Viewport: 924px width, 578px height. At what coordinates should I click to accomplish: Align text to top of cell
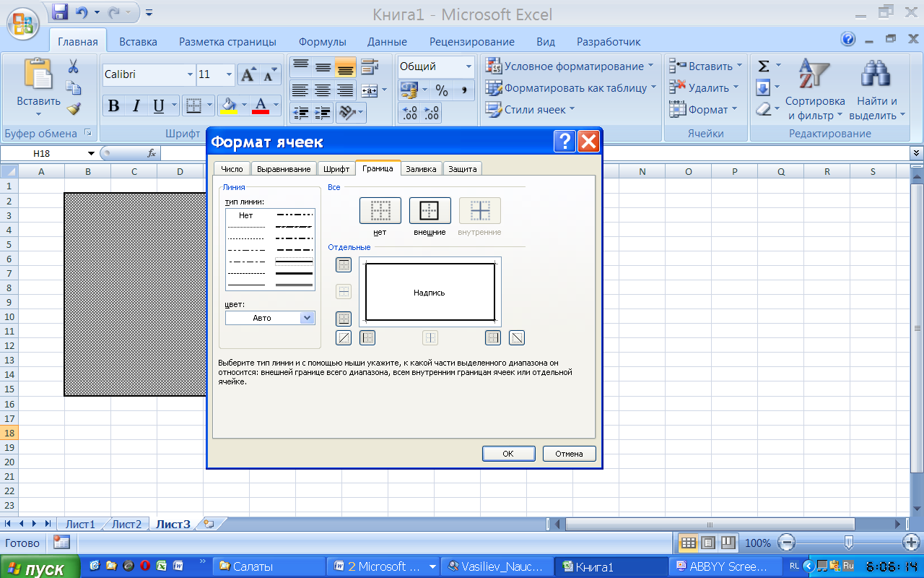click(300, 67)
